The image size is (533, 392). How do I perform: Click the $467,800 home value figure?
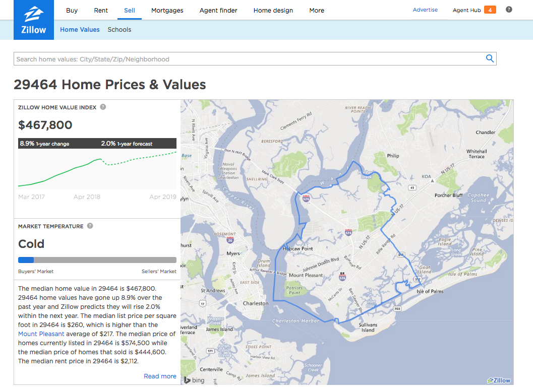[x=45, y=125]
